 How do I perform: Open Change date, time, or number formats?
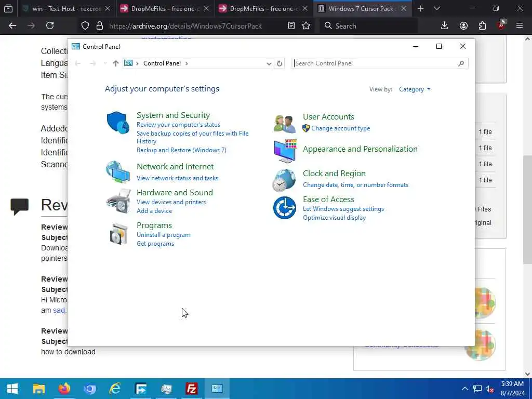[355, 185]
